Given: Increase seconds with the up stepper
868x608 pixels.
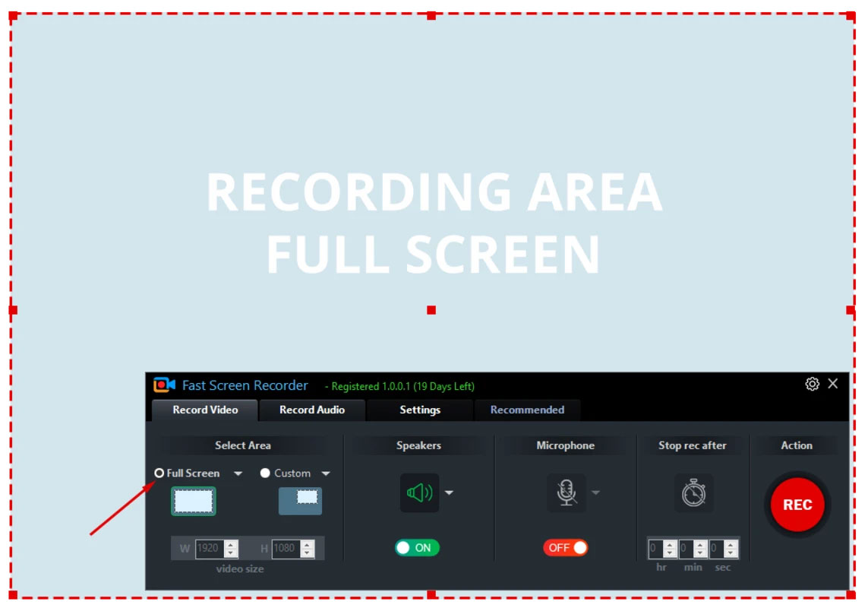Looking at the screenshot, I should tap(731, 544).
